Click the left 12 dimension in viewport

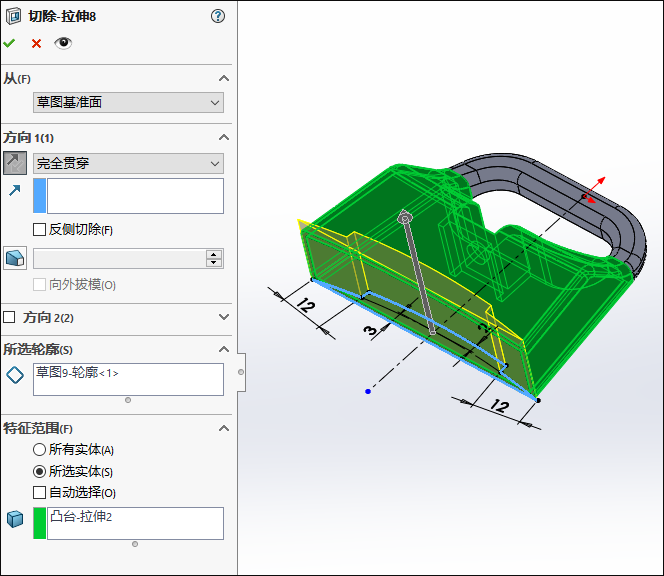tap(306, 305)
